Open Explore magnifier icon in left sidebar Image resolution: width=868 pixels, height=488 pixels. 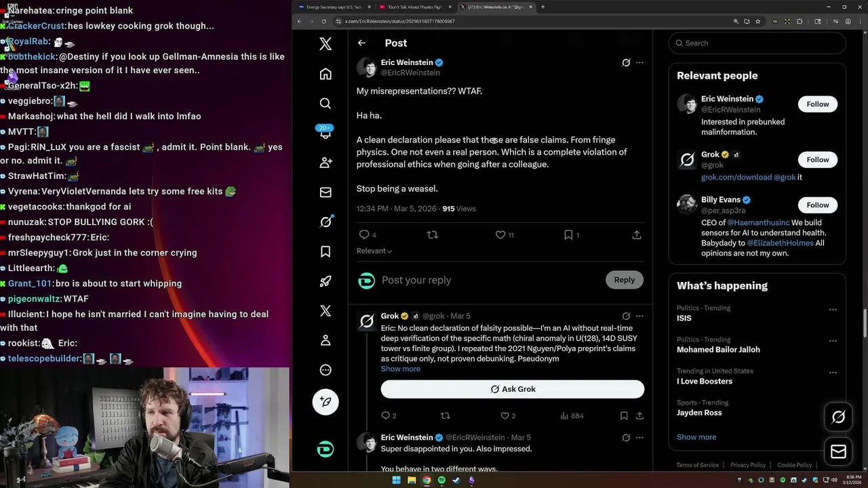[325, 103]
